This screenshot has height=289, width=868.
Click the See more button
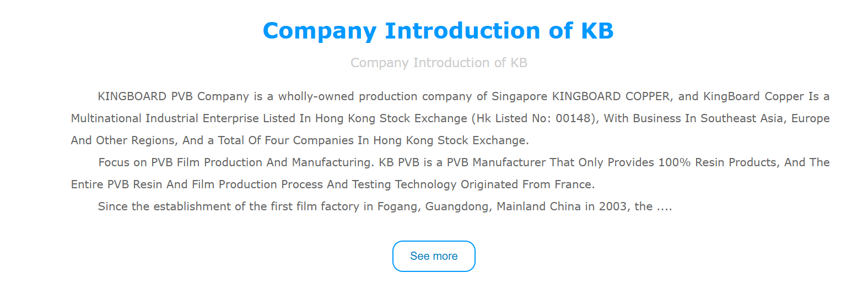[434, 256]
